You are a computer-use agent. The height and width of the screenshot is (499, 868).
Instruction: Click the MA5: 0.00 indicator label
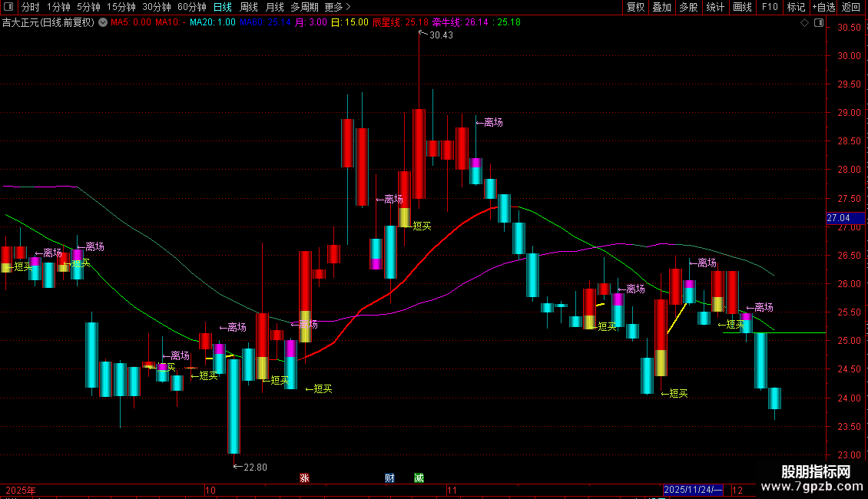(131, 23)
